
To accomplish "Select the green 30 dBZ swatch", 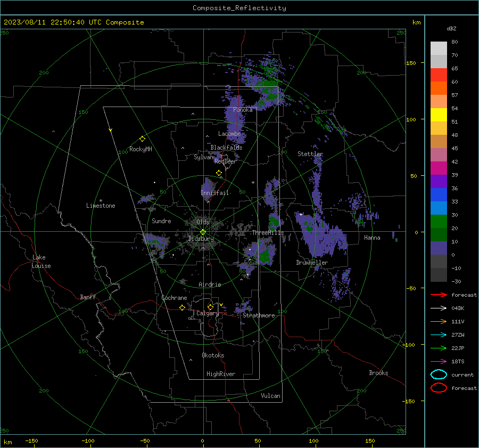I will [x=439, y=221].
